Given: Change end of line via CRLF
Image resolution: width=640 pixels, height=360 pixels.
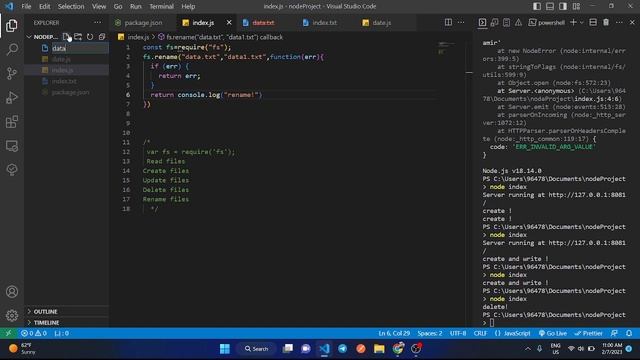Looking at the screenshot, I should 480,333.
